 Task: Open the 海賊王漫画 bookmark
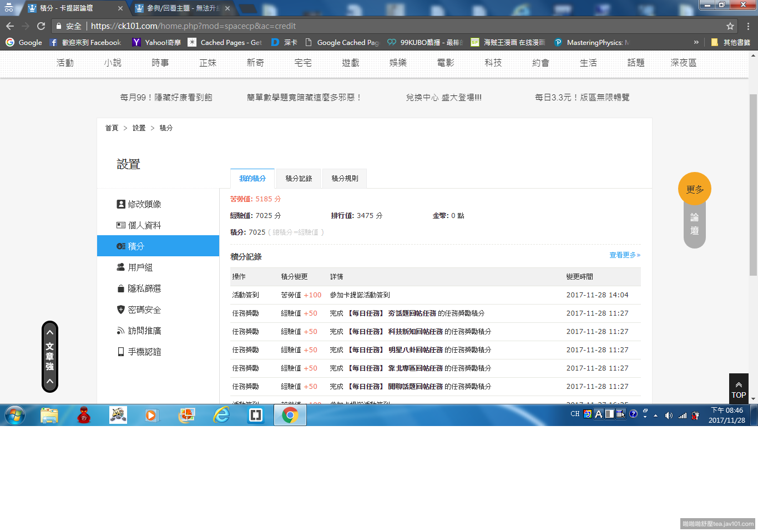pyautogui.click(x=508, y=42)
